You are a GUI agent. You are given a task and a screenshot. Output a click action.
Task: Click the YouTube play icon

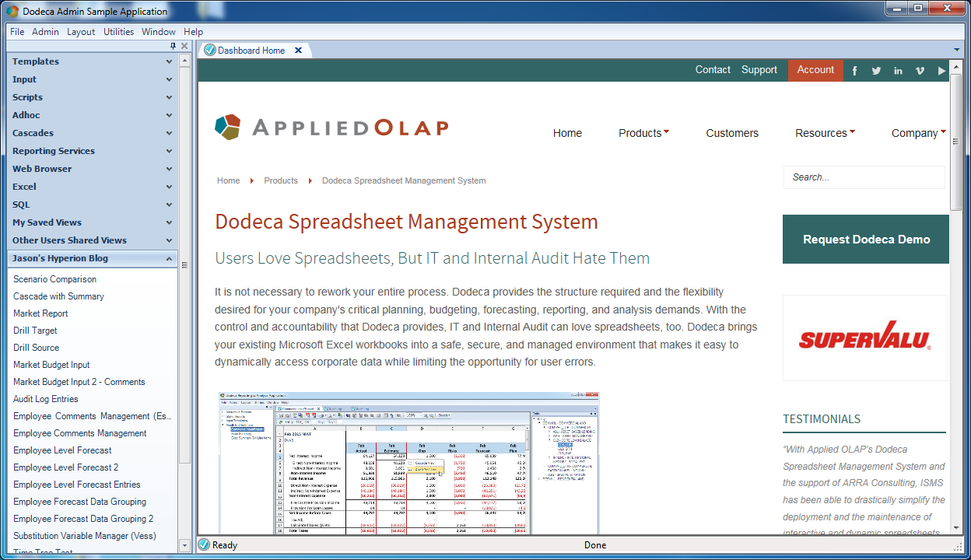pyautogui.click(x=941, y=71)
